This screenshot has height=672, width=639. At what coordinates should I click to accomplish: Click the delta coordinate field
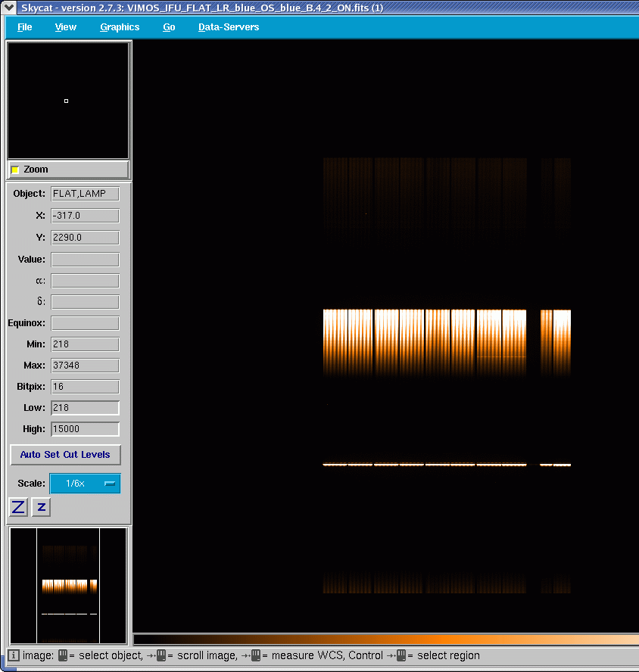coord(85,302)
